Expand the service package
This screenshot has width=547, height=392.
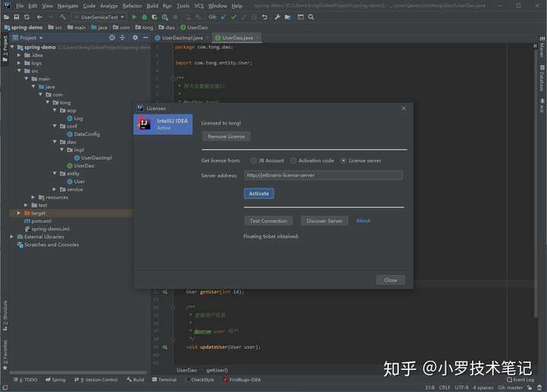pyautogui.click(x=55, y=189)
